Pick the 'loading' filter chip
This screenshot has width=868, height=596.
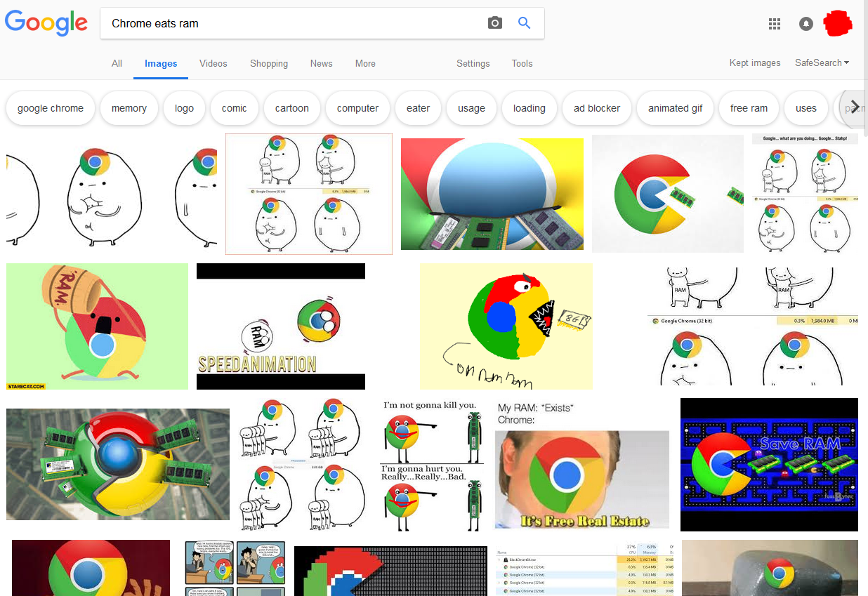tap(530, 108)
